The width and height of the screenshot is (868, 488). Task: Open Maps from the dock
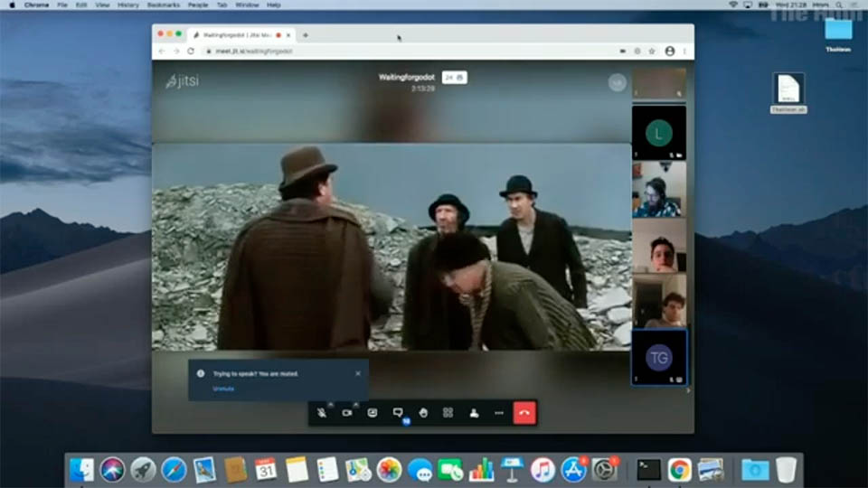point(358,470)
